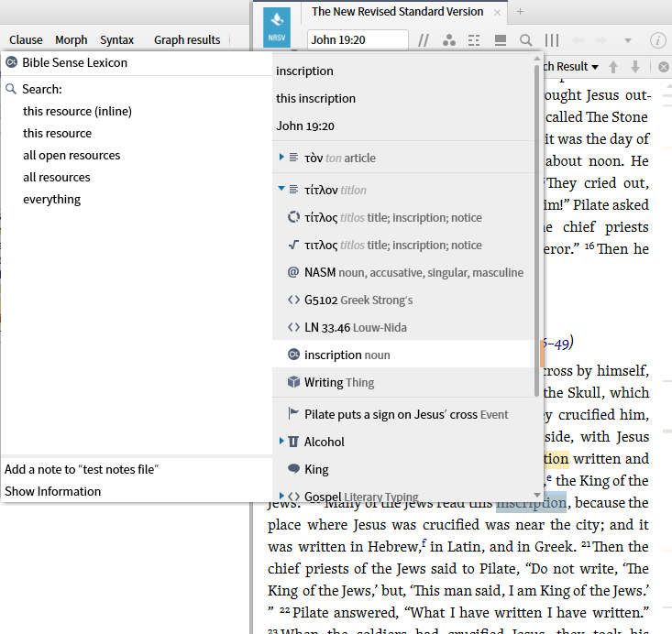672x634 pixels.
Task: Select 'this inscription' item
Action: 315,98
